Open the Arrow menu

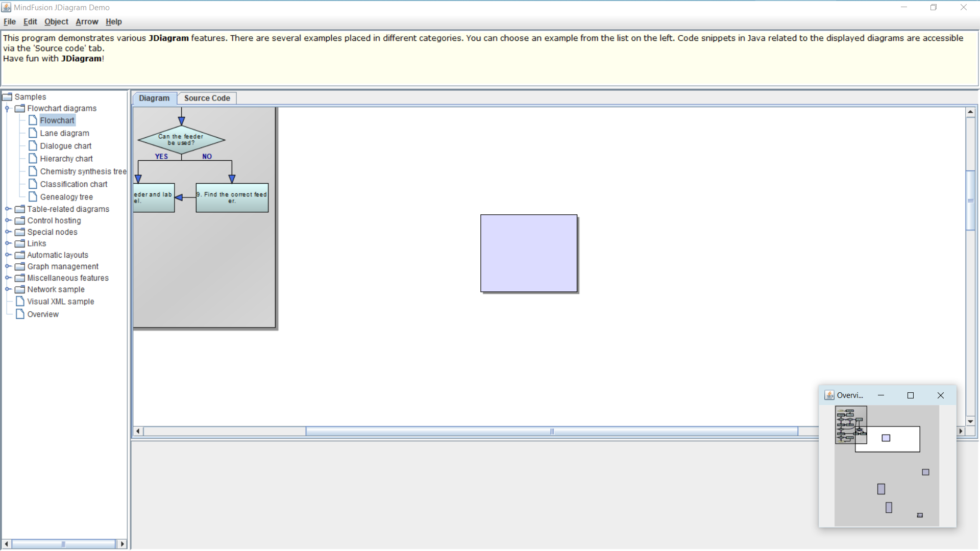click(87, 22)
